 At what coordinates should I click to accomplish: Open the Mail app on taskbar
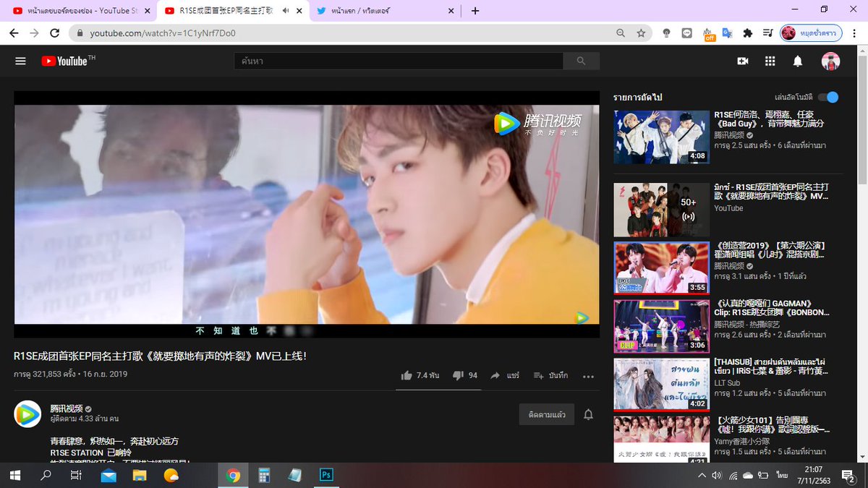coord(109,475)
